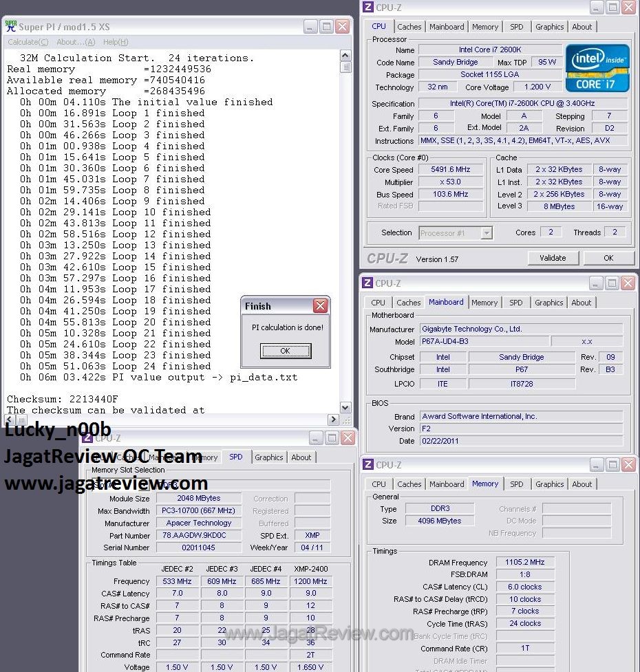Close the Finish dialog with its X icon
The height and width of the screenshot is (672, 640).
pos(320,305)
